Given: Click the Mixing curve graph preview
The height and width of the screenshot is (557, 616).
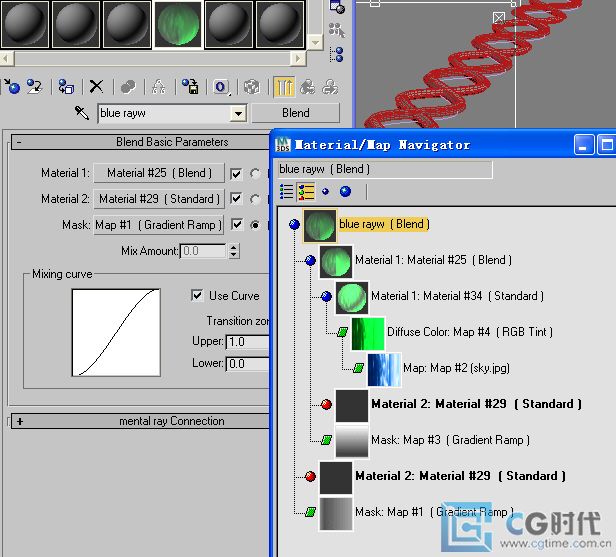Looking at the screenshot, I should [x=116, y=332].
